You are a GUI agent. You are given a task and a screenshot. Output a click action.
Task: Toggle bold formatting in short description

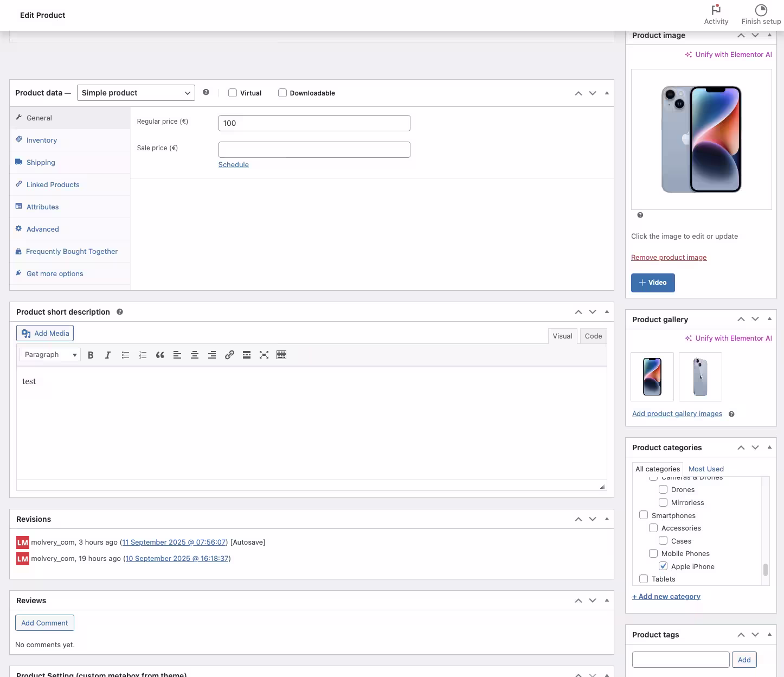pyautogui.click(x=91, y=355)
